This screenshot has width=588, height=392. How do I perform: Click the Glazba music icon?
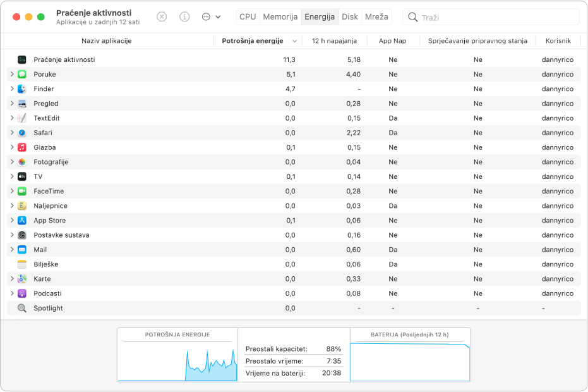coord(22,147)
